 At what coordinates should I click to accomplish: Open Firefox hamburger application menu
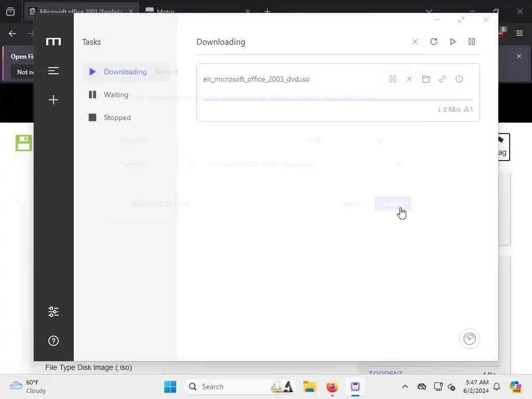pyautogui.click(x=520, y=33)
